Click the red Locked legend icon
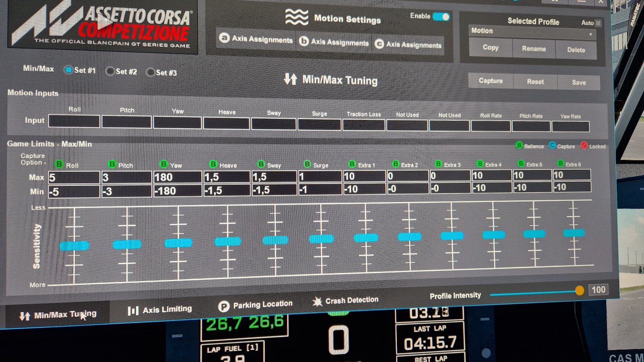 pos(584,145)
